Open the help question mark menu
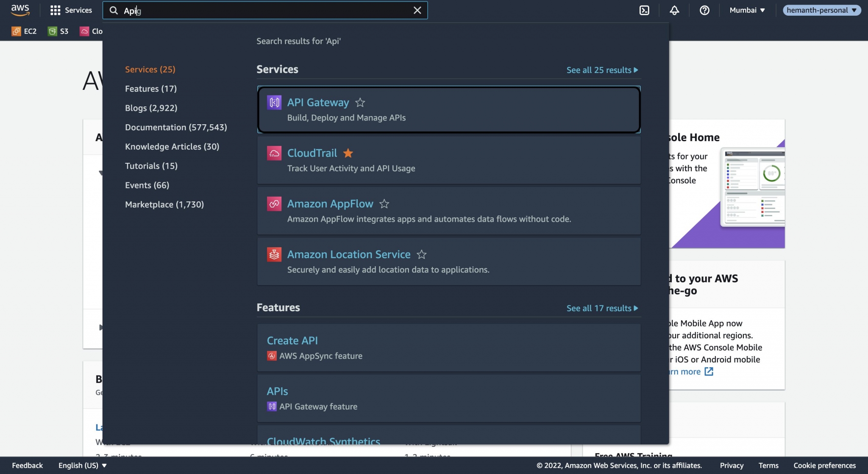Screen dimensions: 868x474 (x=704, y=10)
